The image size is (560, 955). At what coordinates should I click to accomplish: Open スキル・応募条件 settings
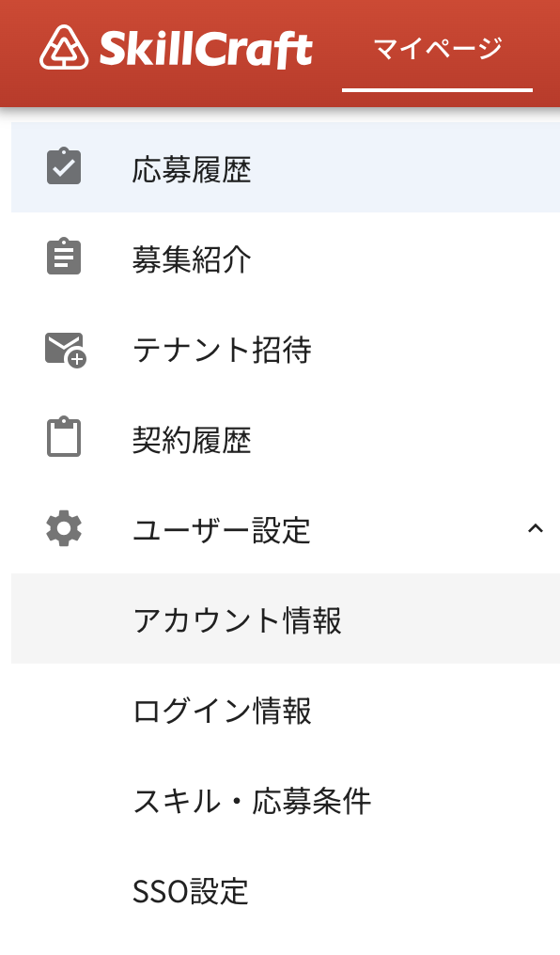(x=286, y=800)
